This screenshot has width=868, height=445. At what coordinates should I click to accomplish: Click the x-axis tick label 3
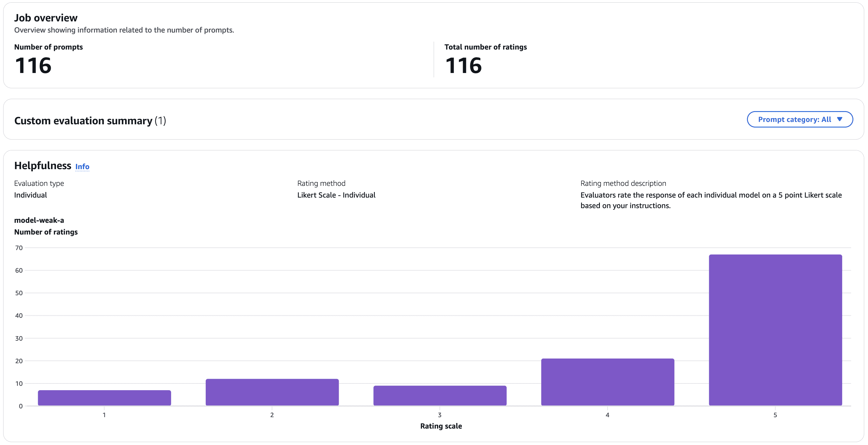point(440,415)
